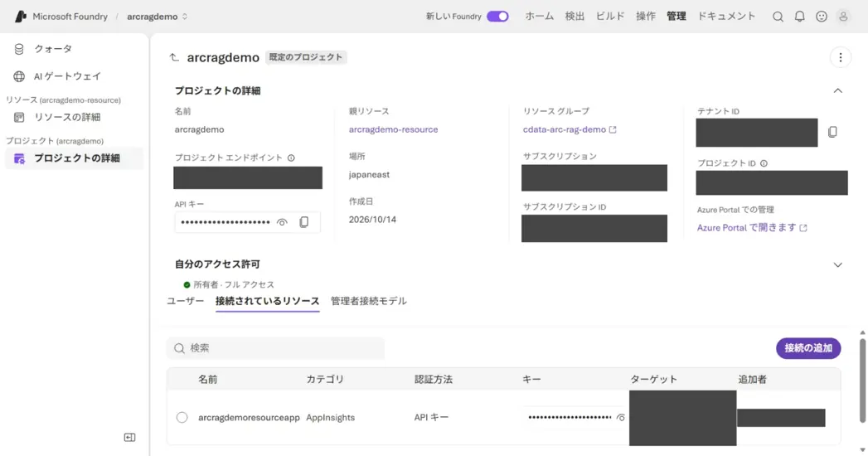
Task: Open AI ゲートウェイ in the sidebar
Action: point(74,76)
